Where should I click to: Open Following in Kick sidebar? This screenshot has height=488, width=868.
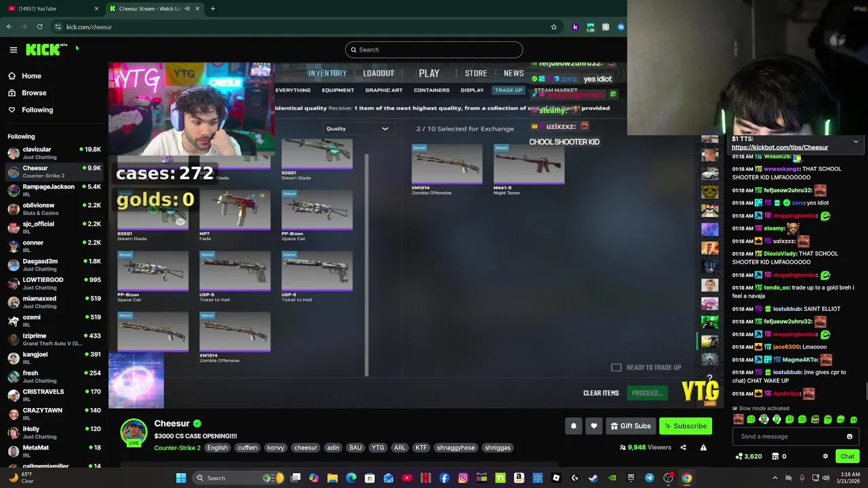37,110
